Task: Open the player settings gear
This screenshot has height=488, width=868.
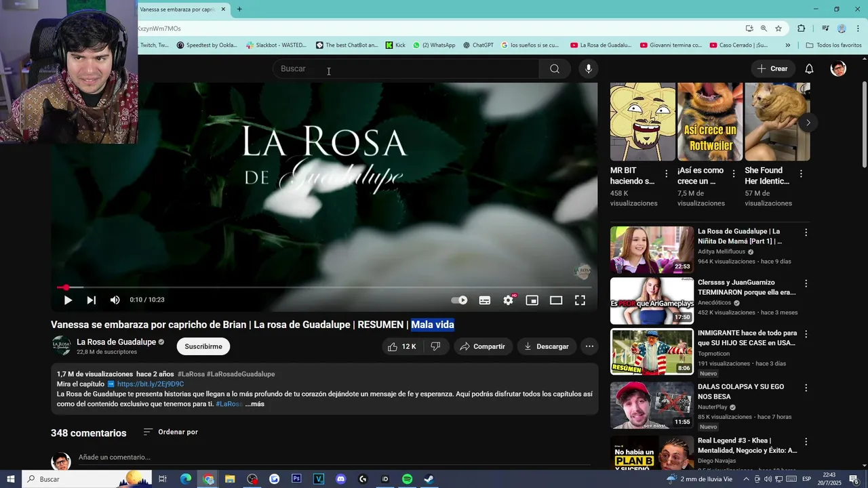Action: pyautogui.click(x=509, y=300)
